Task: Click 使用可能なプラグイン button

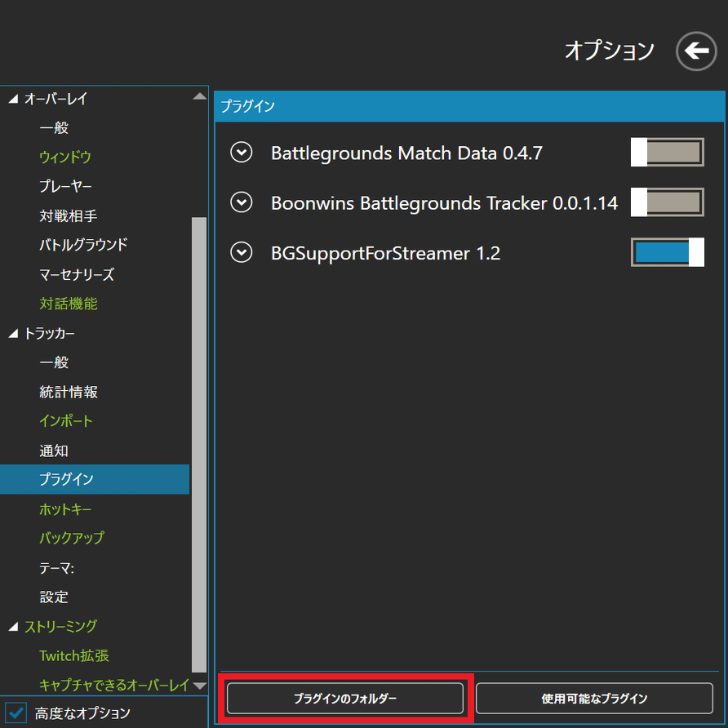Action: coord(594,699)
